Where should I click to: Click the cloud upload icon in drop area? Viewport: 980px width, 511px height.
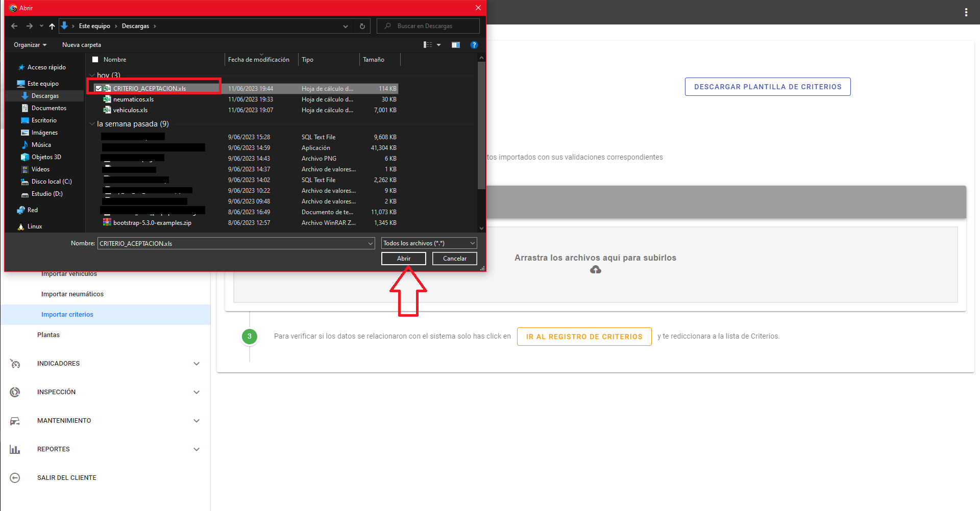pyautogui.click(x=595, y=270)
